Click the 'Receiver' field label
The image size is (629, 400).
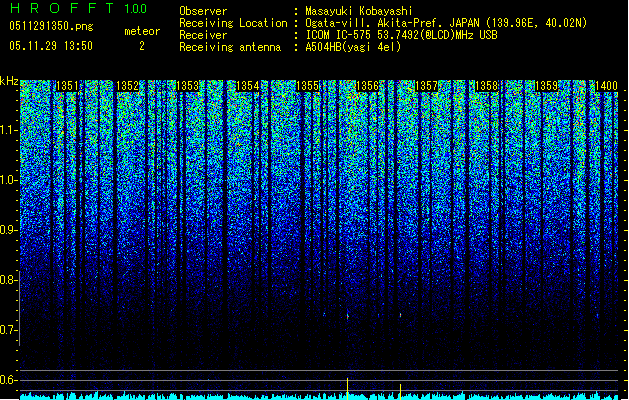pyautogui.click(x=203, y=35)
